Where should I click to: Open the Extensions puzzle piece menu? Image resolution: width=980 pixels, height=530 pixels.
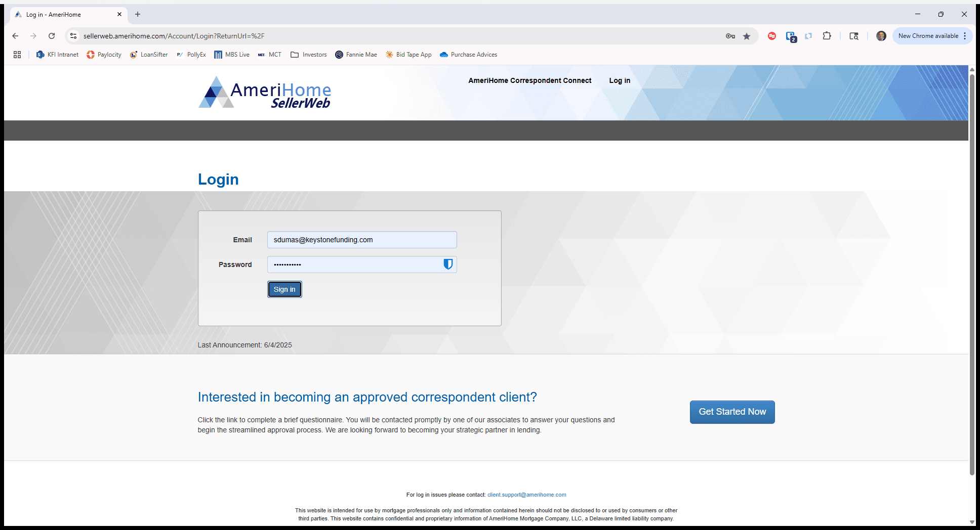click(827, 36)
